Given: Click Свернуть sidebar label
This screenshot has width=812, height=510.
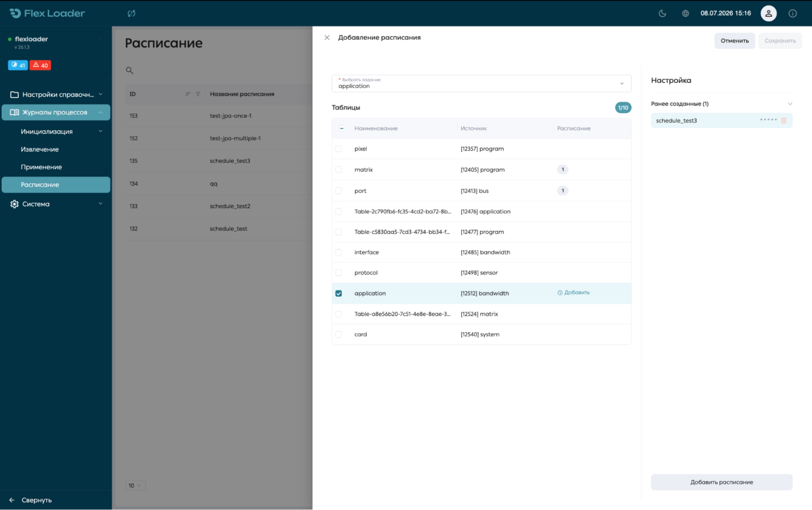Looking at the screenshot, I should [x=37, y=500].
